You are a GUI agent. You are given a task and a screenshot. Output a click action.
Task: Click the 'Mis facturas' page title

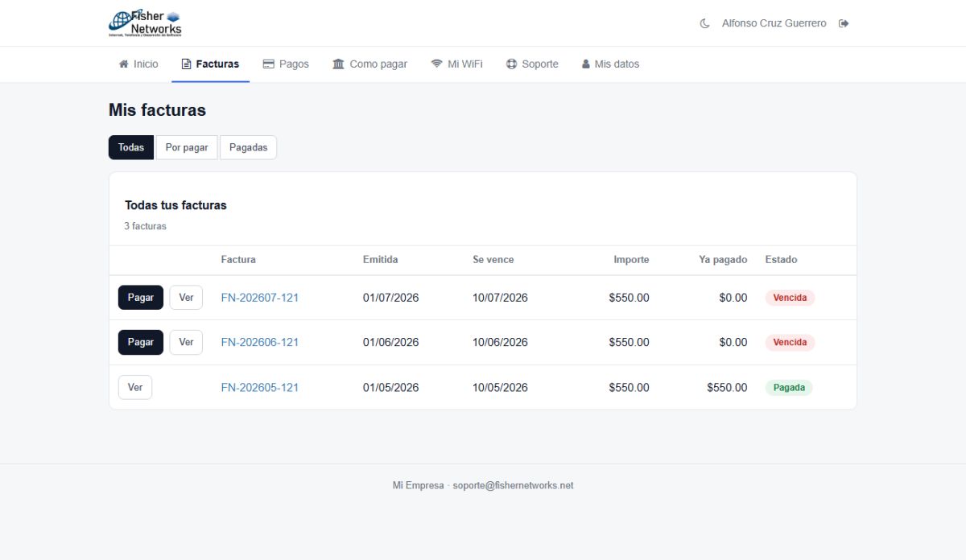tap(157, 110)
